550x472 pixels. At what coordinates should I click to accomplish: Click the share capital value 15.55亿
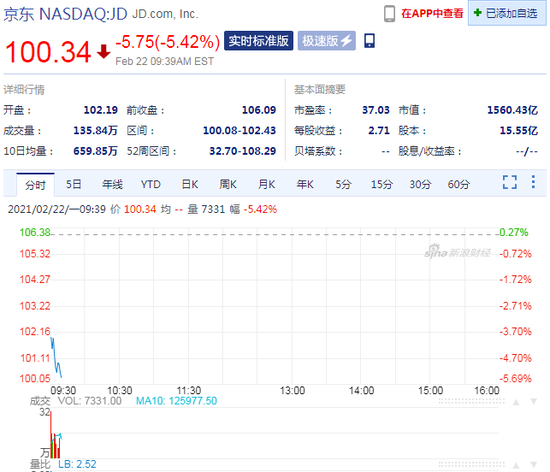coord(519,130)
